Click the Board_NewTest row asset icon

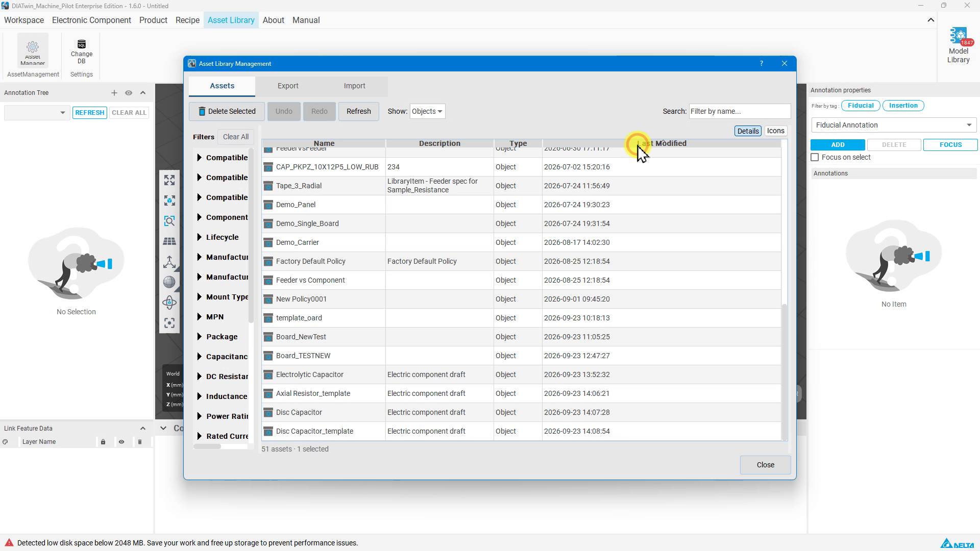(268, 337)
